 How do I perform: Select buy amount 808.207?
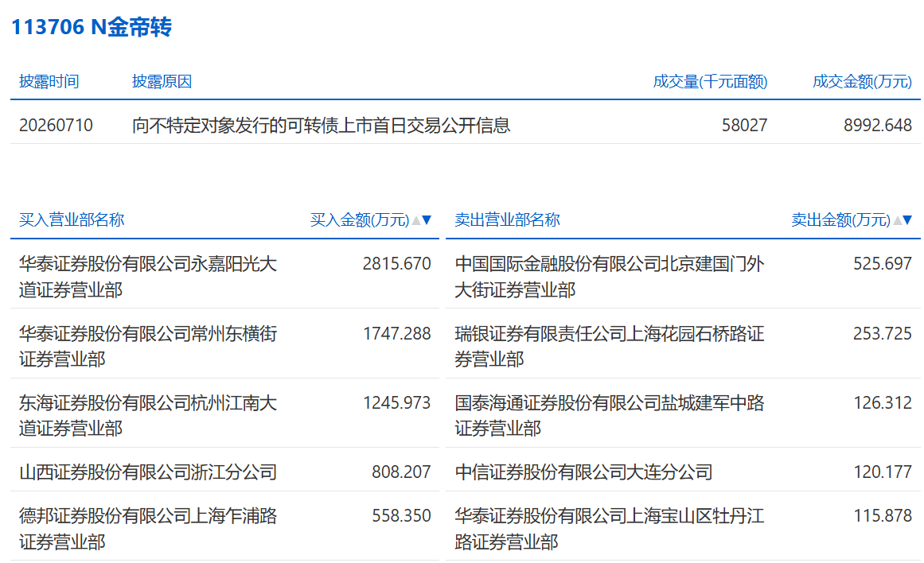coord(401,472)
